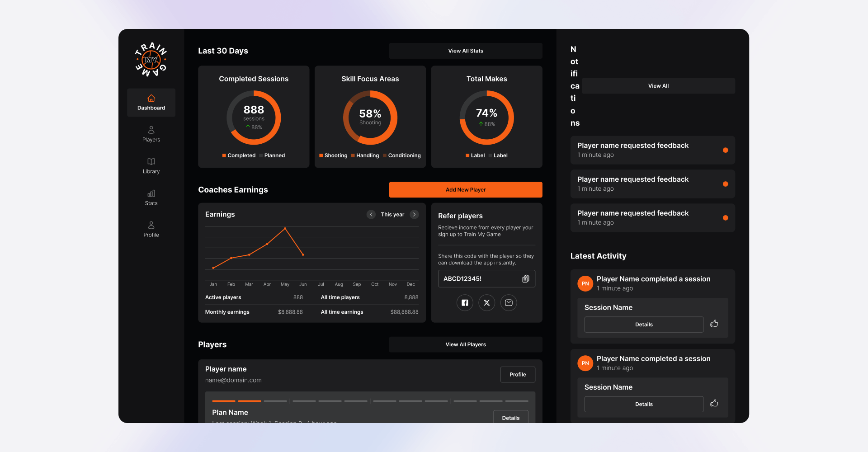The width and height of the screenshot is (868, 452).
Task: Select the orange progress segment under Player name
Action: 223,401
